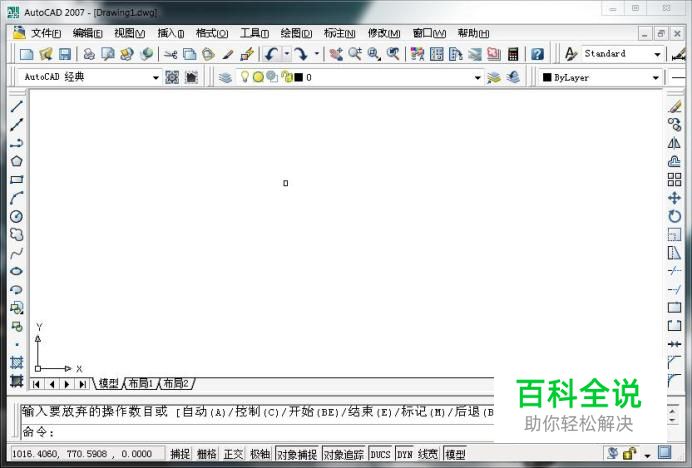
Task: Click the New drawing icon
Action: coord(27,54)
